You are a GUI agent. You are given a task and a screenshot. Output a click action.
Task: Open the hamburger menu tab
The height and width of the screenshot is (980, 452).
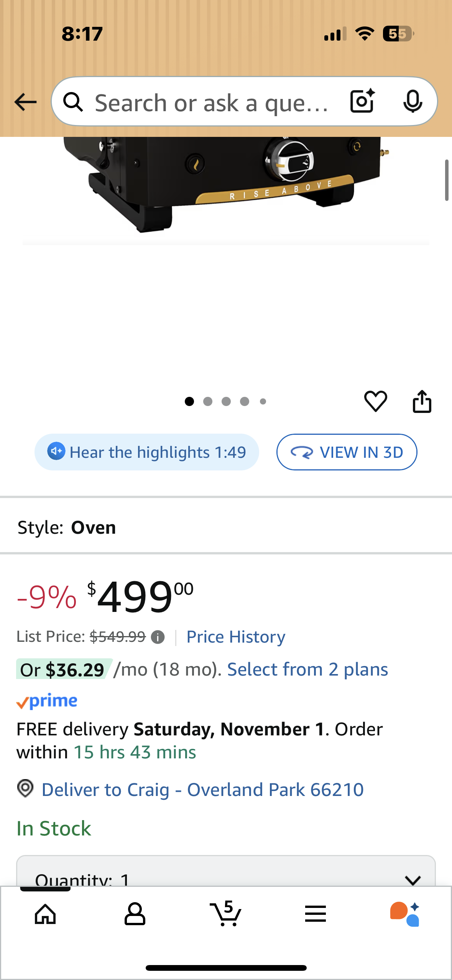(315, 914)
